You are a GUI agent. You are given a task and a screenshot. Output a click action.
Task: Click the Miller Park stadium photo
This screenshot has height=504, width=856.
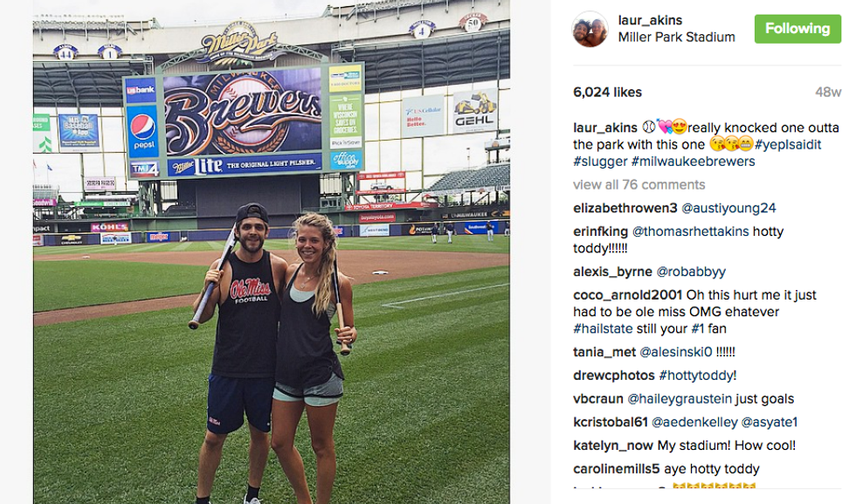[272, 252]
